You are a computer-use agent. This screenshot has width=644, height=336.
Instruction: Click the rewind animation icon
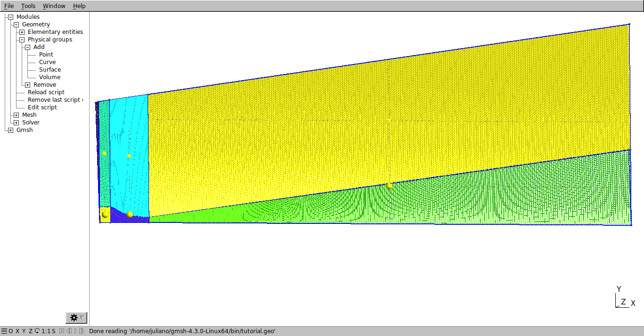[x=61, y=331]
